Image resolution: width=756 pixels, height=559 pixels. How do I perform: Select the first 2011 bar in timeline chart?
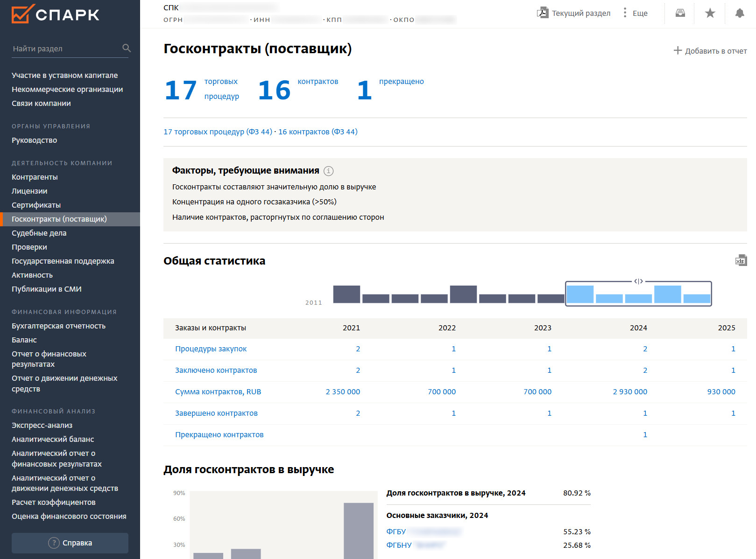click(x=346, y=294)
